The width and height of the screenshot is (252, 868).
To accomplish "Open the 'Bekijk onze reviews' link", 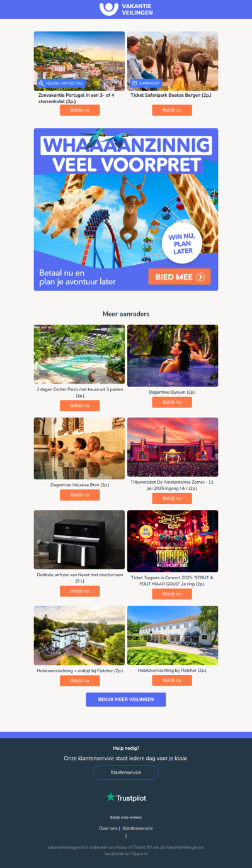I will pyautogui.click(x=126, y=817).
